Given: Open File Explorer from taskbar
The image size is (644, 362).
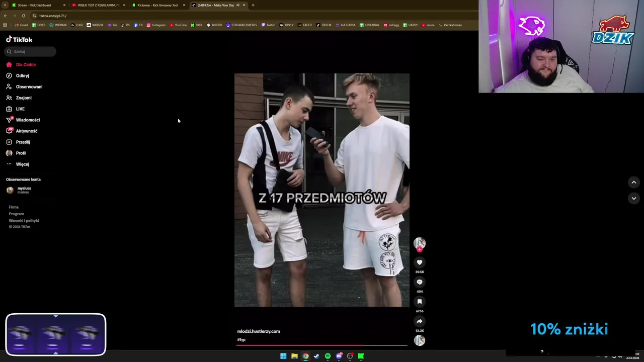Looking at the screenshot, I should 294,356.
